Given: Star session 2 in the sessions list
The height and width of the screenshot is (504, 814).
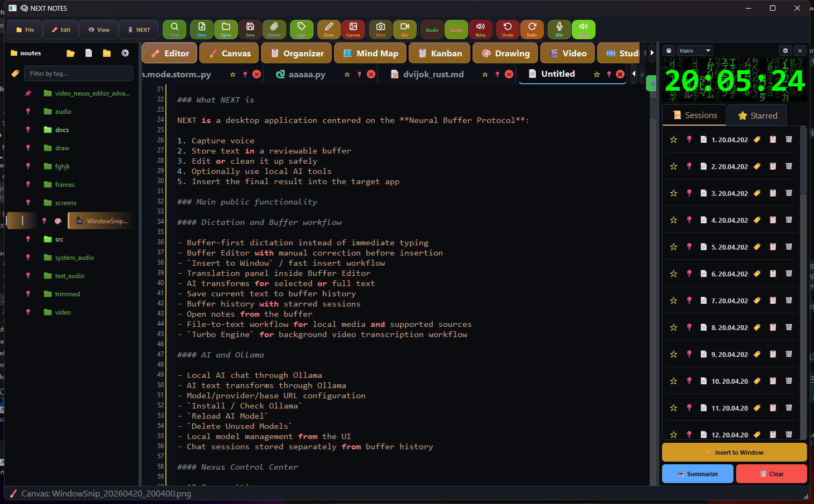Looking at the screenshot, I should tap(673, 166).
